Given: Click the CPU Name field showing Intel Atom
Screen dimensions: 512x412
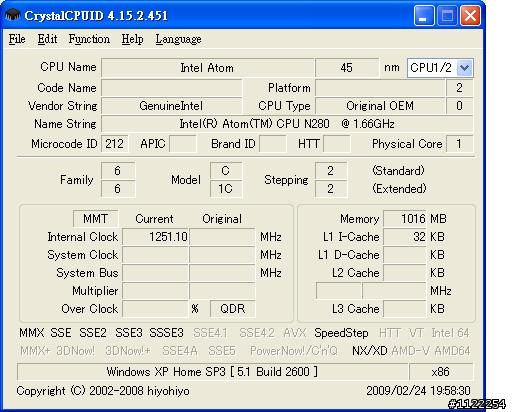Looking at the screenshot, I should tap(207, 68).
